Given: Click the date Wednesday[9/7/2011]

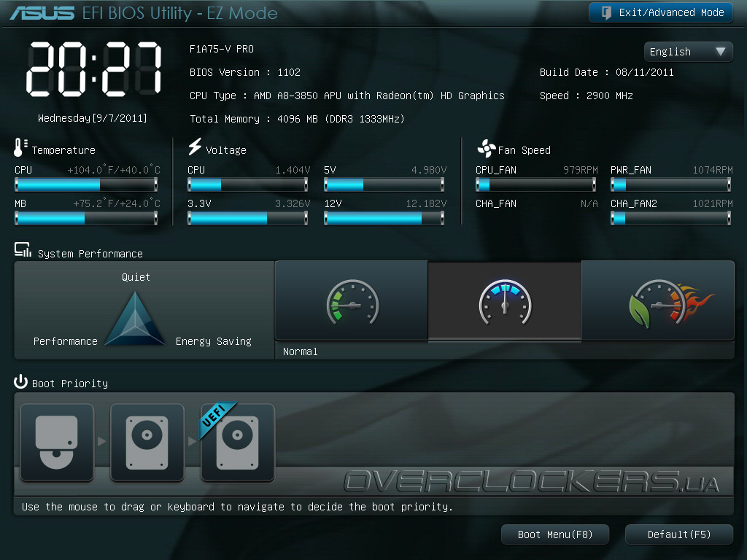Looking at the screenshot, I should (93, 118).
